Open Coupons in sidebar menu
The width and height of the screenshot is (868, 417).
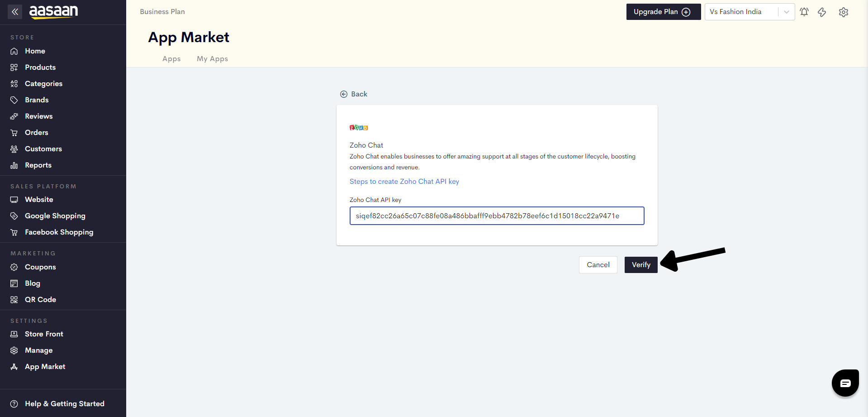click(40, 267)
